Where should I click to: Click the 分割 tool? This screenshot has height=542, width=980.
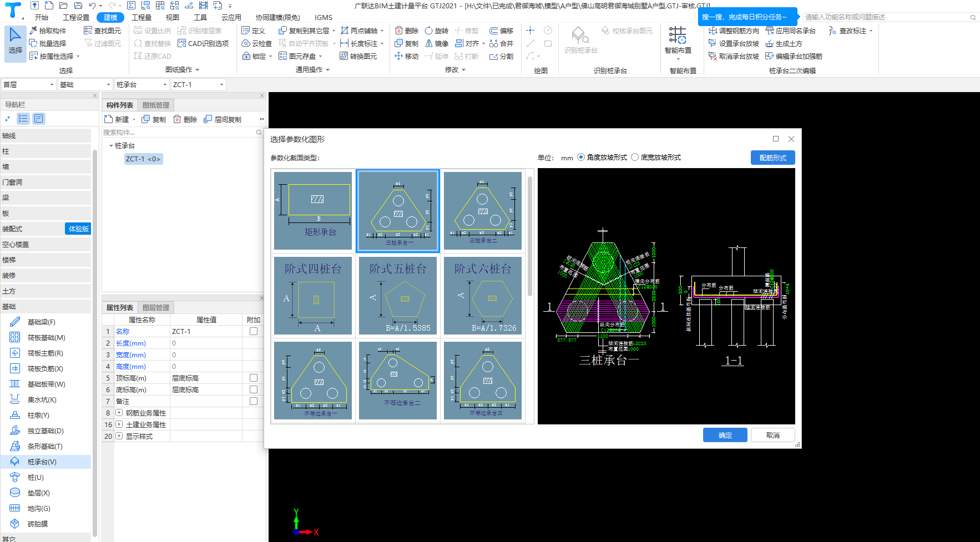501,56
